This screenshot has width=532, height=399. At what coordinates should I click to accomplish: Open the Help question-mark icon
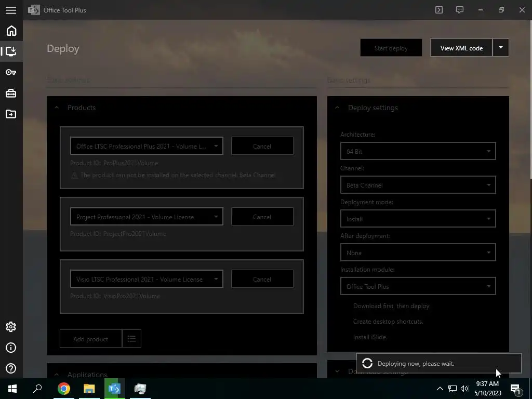(x=11, y=368)
